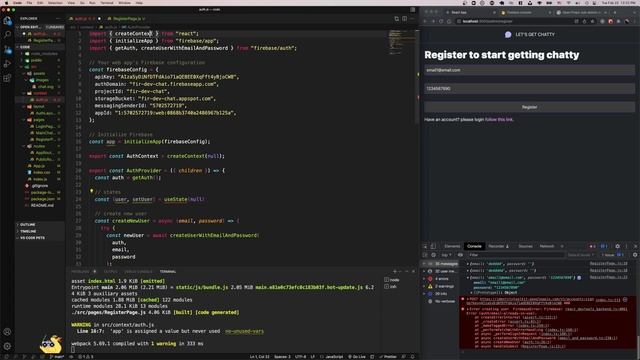Open the Run and Debug view
640x360 pixels.
tap(7, 64)
